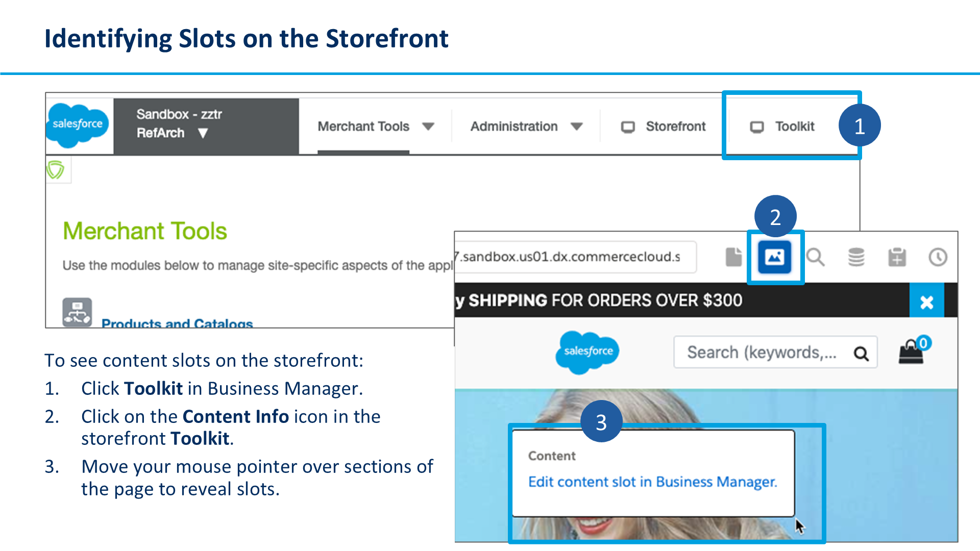Click the Merchant Tools green heading
980x551 pixels.
pyautogui.click(x=145, y=231)
